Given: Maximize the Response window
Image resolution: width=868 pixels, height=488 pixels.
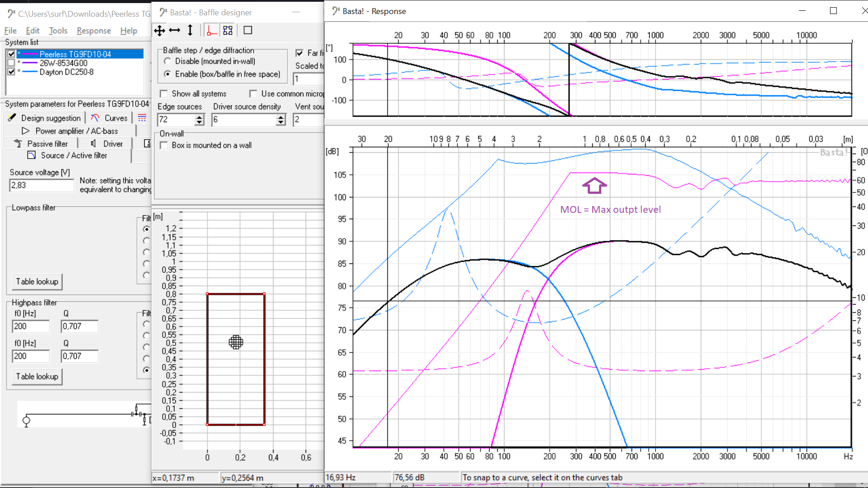Looking at the screenshot, I should click(x=833, y=11).
